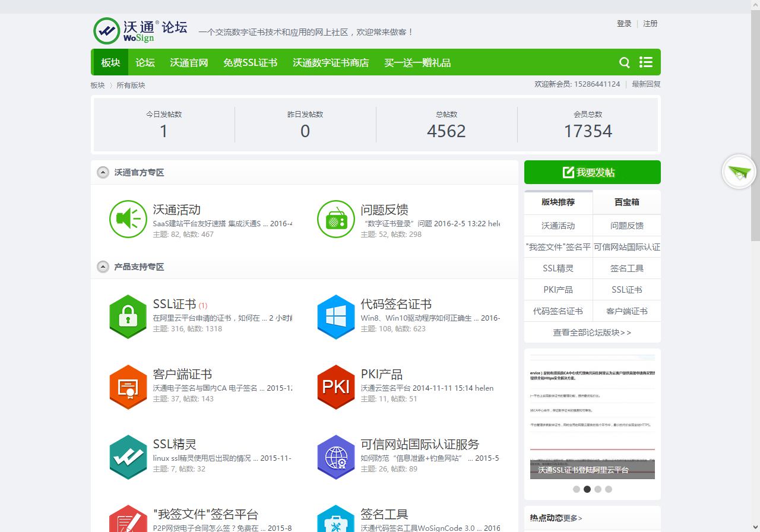Click 更多> beside 热点动态
This screenshot has width=760, height=532.
(x=573, y=518)
